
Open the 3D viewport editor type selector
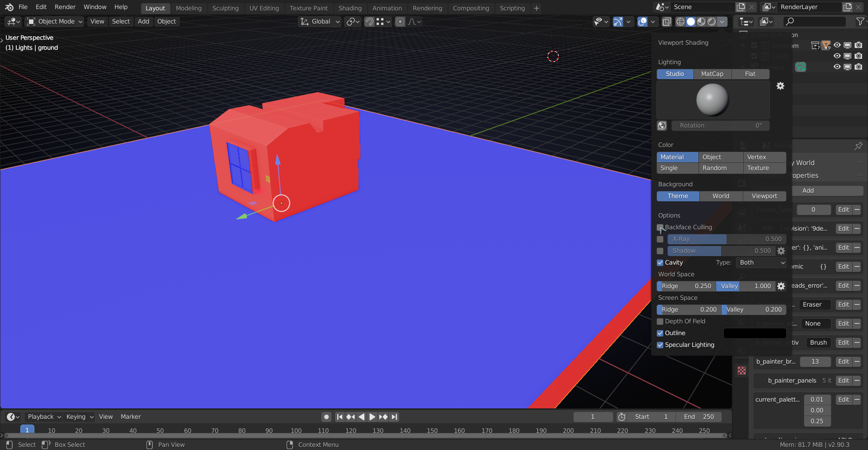(13, 21)
